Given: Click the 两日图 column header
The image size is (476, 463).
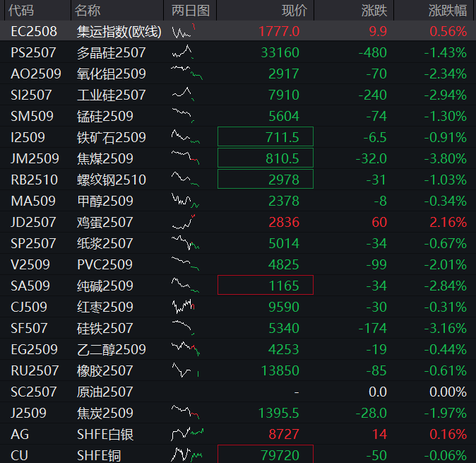Looking at the screenshot, I should [x=191, y=11].
